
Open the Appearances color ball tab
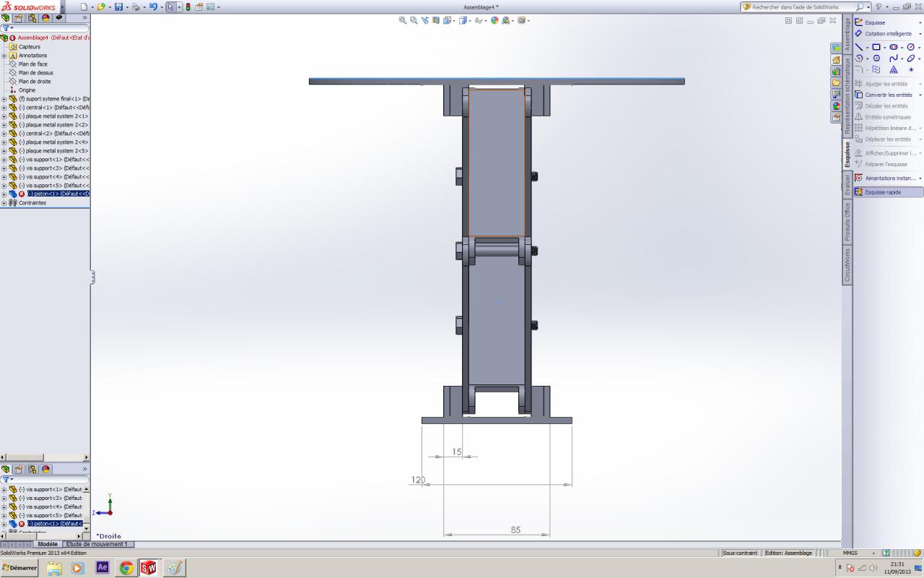pyautogui.click(x=836, y=105)
